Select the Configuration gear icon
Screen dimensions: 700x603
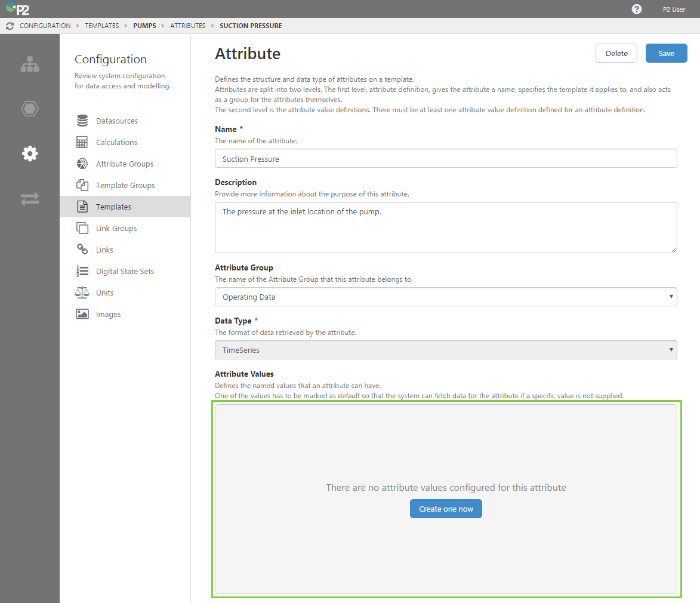[x=30, y=153]
